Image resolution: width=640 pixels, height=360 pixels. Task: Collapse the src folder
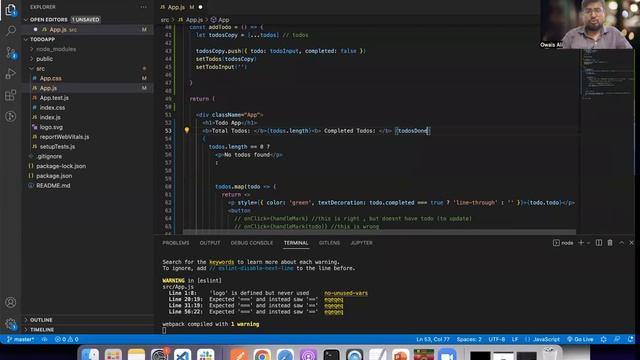click(87, 69)
